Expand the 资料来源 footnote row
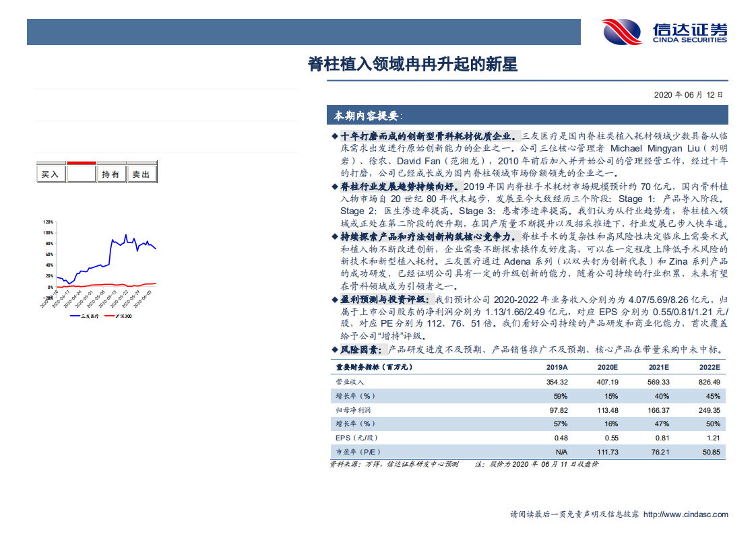Image resolution: width=756 pixels, height=534 pixels. (394, 465)
